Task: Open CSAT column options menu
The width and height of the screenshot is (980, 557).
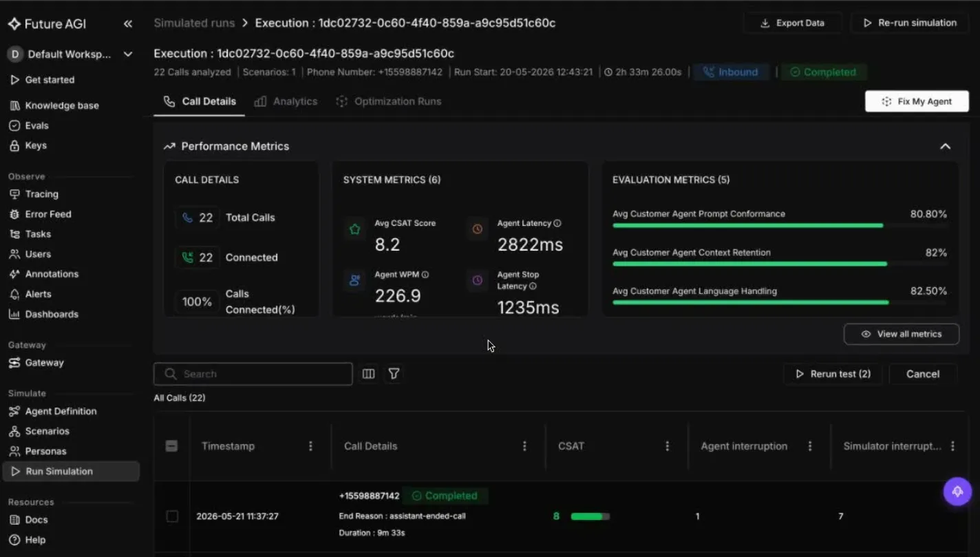Action: coord(667,446)
